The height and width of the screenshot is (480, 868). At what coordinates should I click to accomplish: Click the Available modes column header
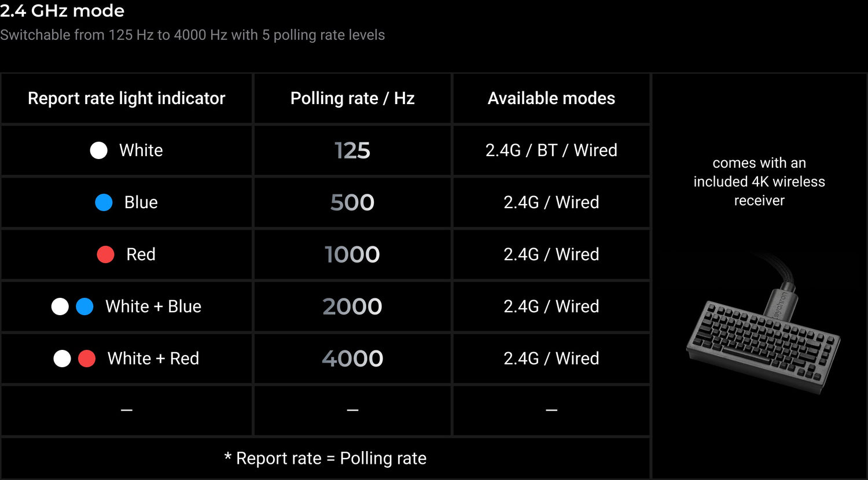tap(551, 98)
